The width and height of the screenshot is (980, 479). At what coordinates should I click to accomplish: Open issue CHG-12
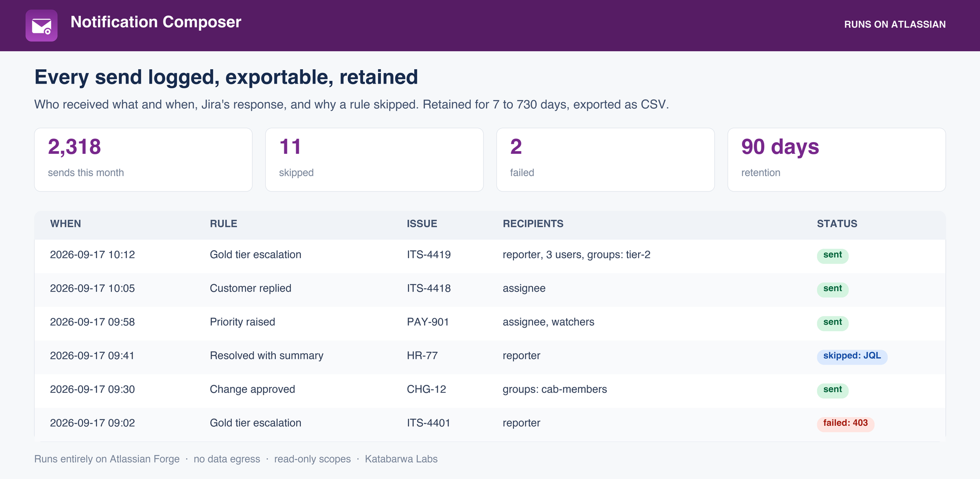[x=427, y=390]
